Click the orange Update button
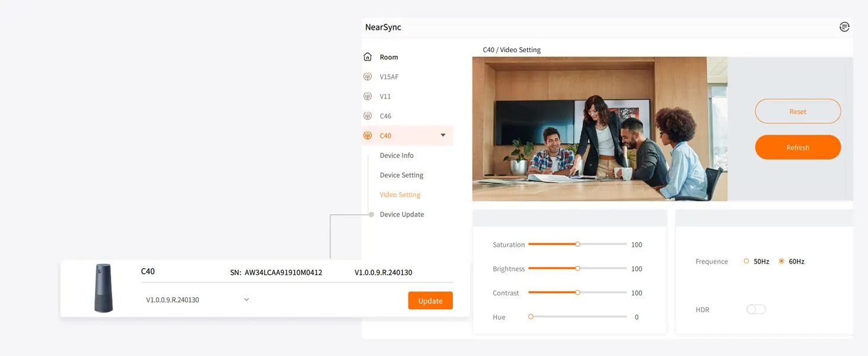Screen dimensions: 868x356 (x=430, y=301)
